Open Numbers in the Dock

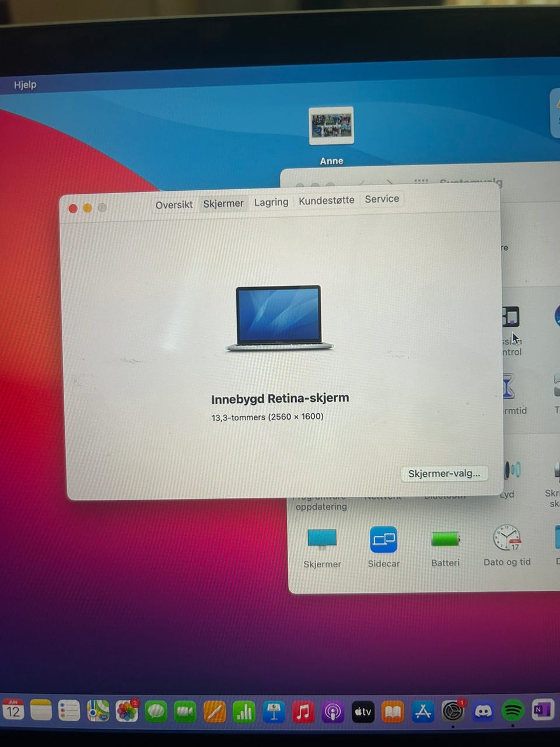pos(244,712)
